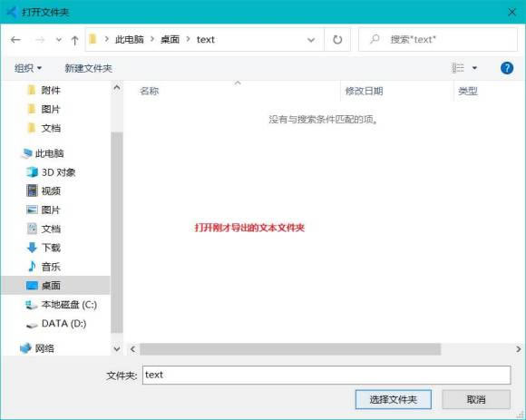Expand the view options dropdown arrow
The image size is (526, 420).
point(474,68)
